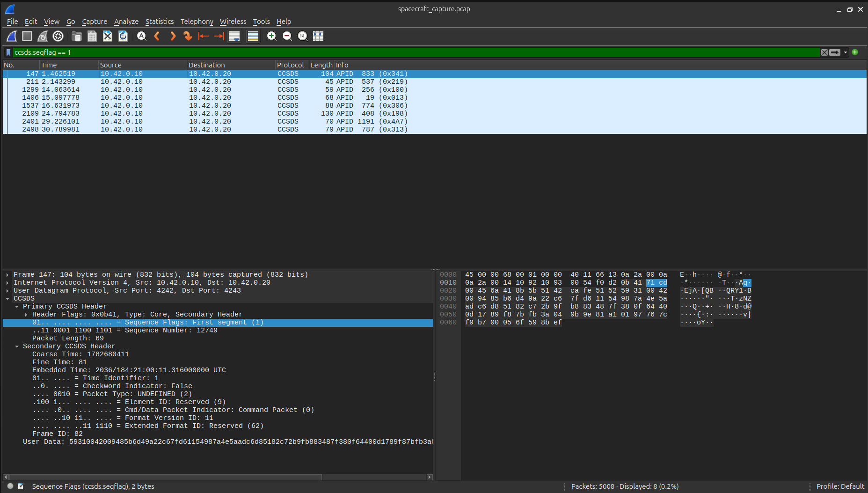Sort by Destination column header
Viewport: 868px width, 493px height.
231,65
